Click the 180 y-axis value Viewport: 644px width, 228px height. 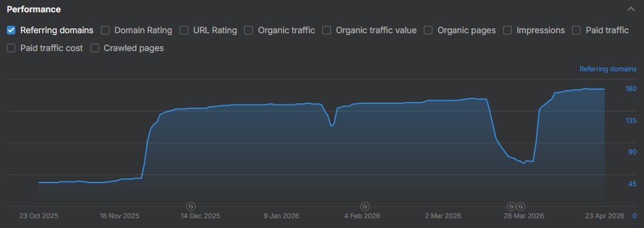pos(631,88)
